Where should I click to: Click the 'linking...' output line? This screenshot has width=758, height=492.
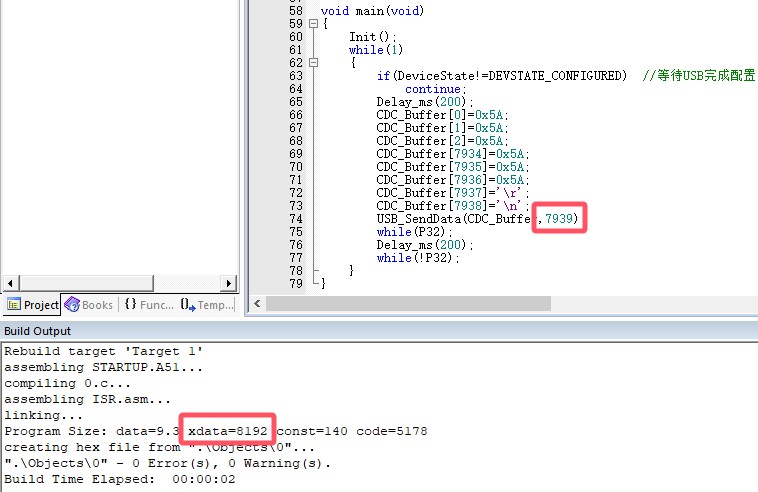tap(44, 415)
